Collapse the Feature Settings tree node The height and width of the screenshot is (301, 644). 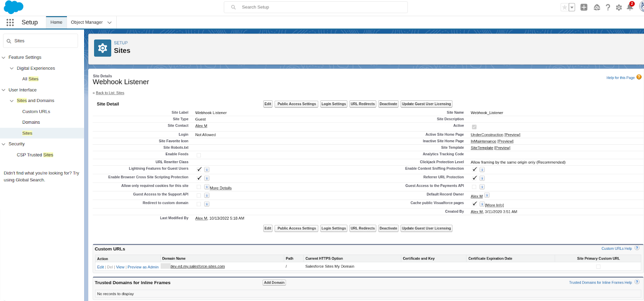click(x=4, y=58)
